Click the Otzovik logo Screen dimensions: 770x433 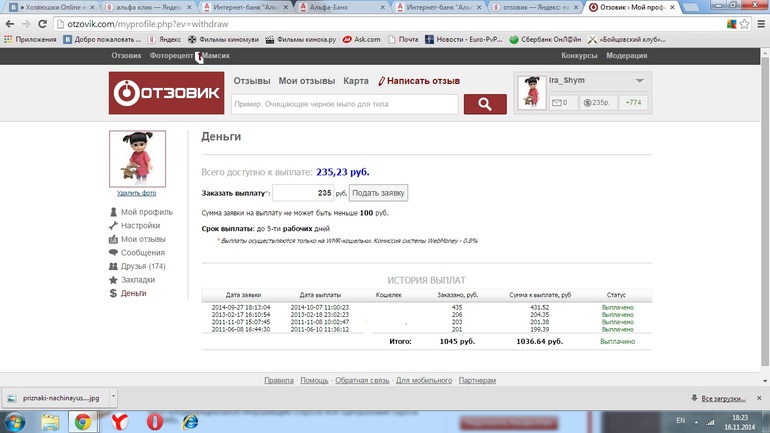pos(166,93)
